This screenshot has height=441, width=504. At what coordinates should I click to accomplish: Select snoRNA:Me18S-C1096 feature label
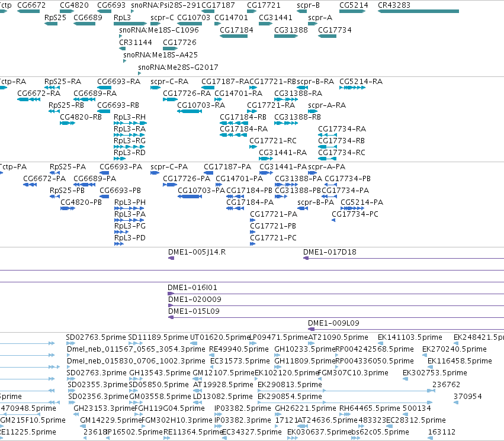point(159,30)
